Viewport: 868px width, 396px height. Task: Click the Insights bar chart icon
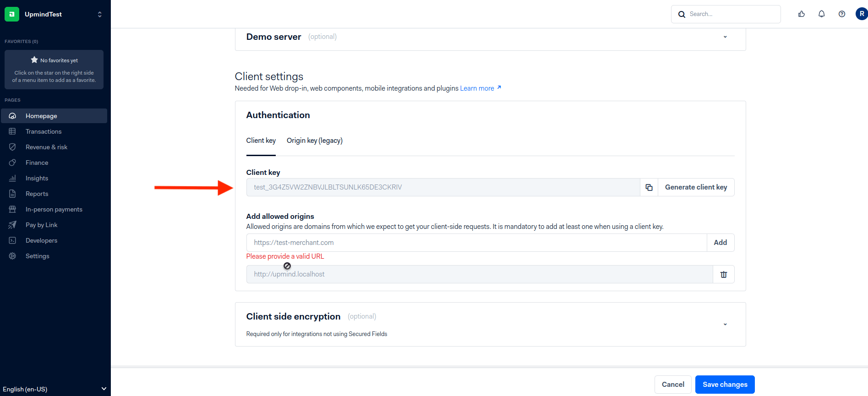[12, 178]
